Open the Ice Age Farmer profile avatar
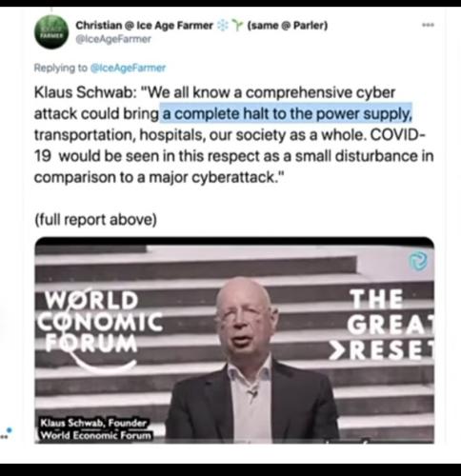Screen dimensions: 461x476 [51, 32]
